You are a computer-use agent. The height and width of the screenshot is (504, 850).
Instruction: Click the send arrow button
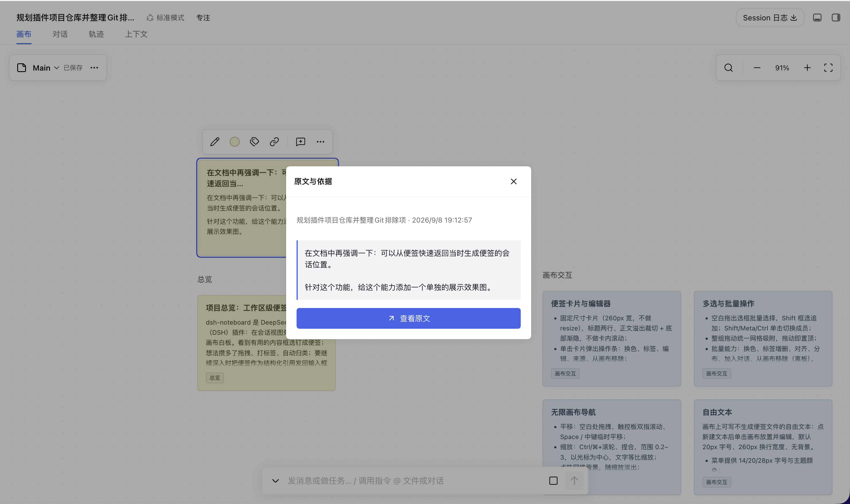pos(574,481)
